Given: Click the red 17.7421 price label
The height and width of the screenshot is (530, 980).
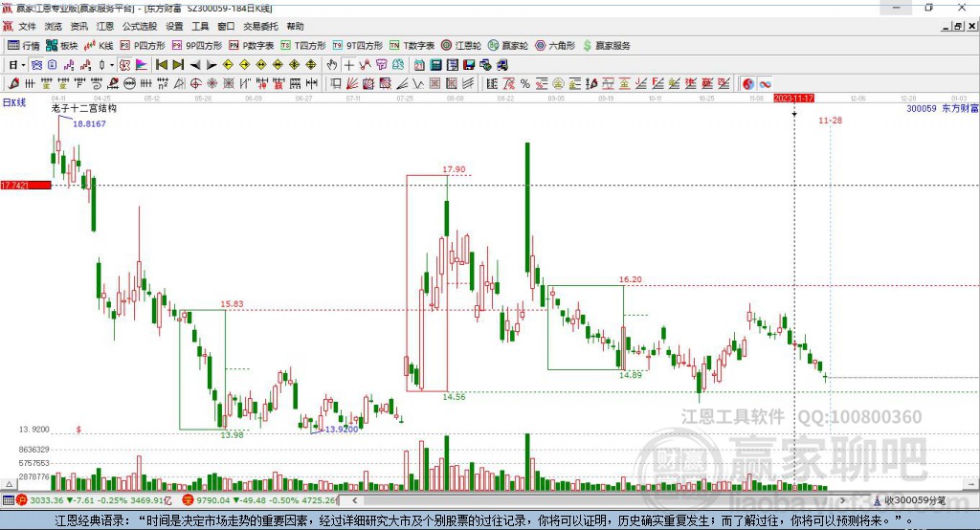Looking at the screenshot, I should click(26, 185).
